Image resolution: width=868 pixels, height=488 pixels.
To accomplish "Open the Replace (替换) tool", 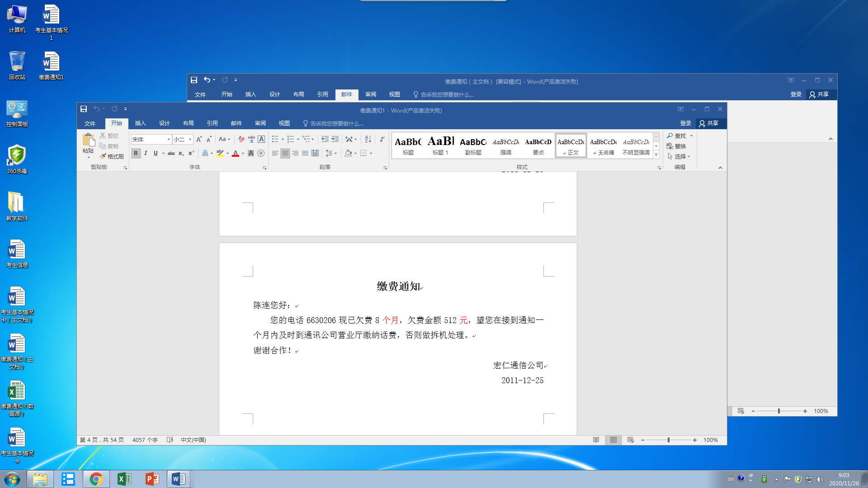I will pyautogui.click(x=676, y=146).
